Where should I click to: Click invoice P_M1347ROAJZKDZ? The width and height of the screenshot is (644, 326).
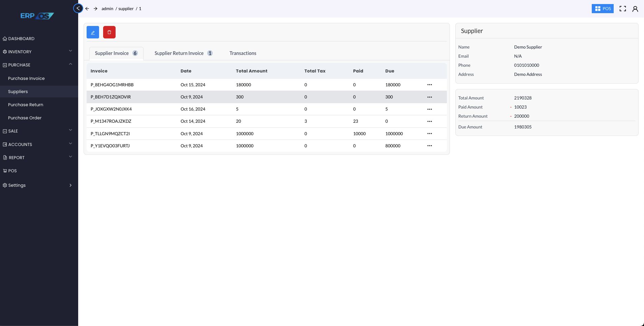111,121
